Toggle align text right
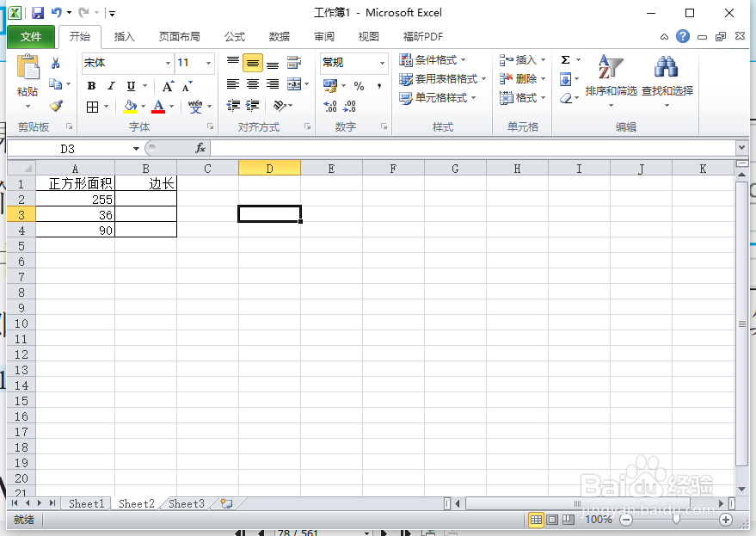The height and width of the screenshot is (536, 756). (273, 84)
